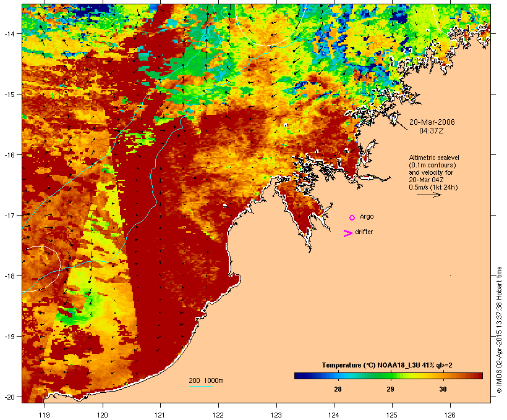Click the '(0.1m contours)' text

tap(432, 165)
